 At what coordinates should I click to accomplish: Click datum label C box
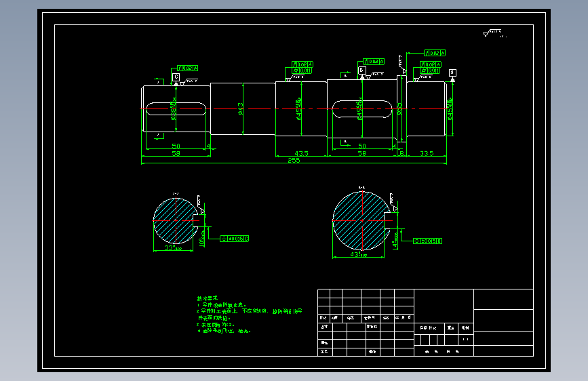[x=176, y=77]
